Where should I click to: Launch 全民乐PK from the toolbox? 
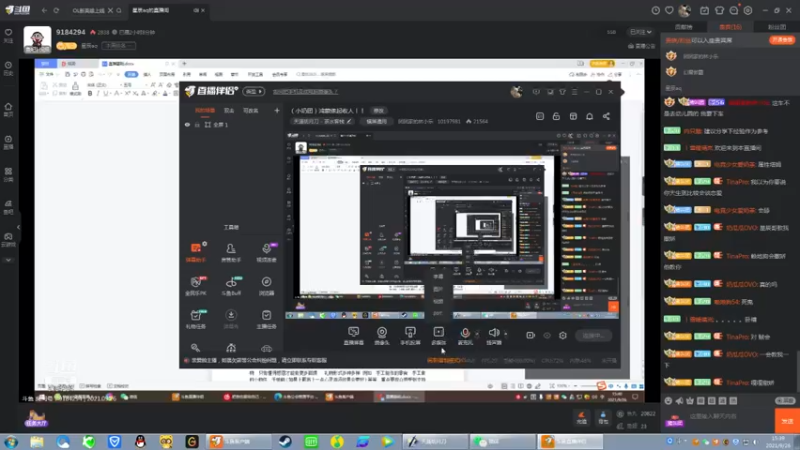click(x=196, y=286)
